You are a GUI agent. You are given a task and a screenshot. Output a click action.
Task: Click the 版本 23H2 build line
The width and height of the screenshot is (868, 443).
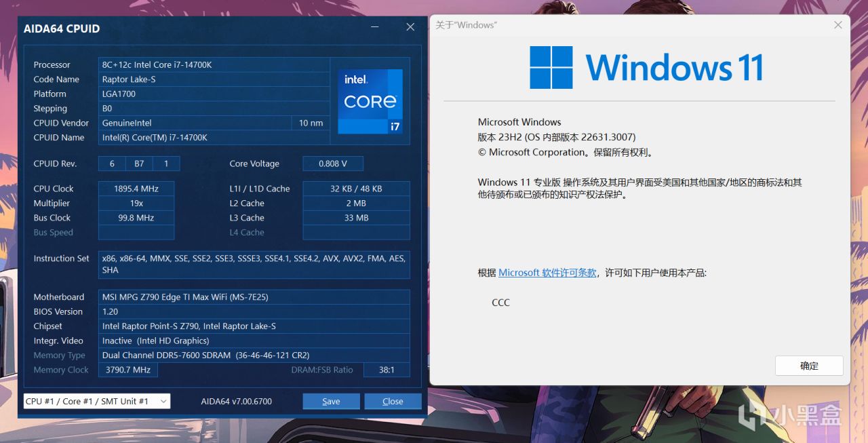coord(557,137)
